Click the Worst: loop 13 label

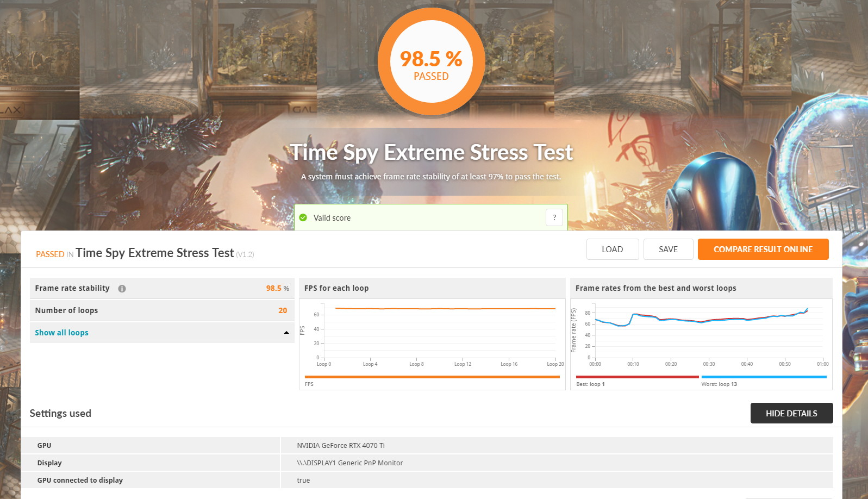coord(719,384)
